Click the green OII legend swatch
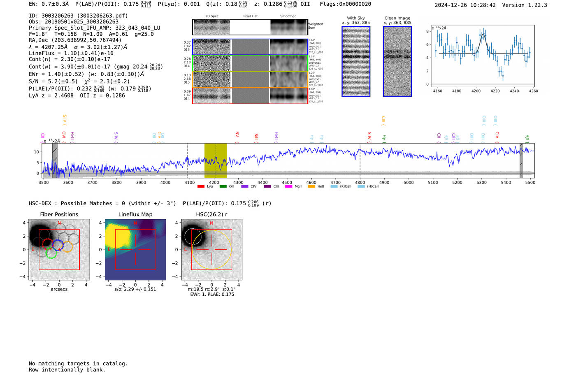 [223, 187]
